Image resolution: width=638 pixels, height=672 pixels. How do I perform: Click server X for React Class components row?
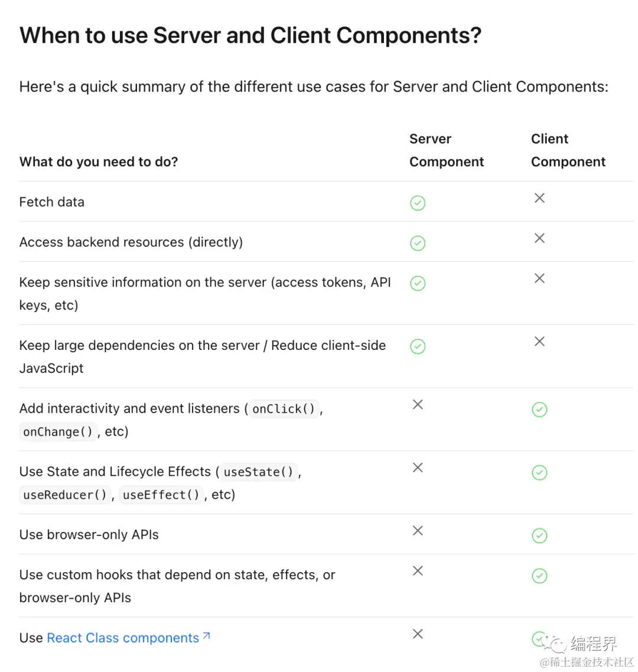(x=417, y=634)
